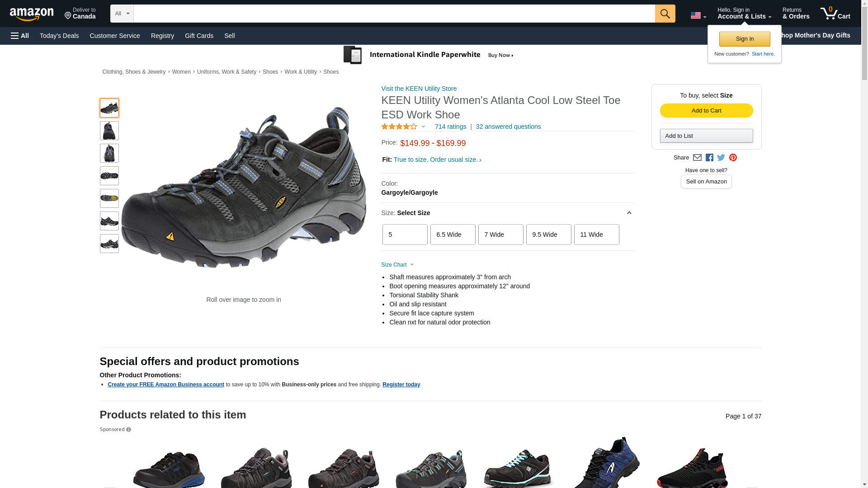Share product via Twitter icon
Screen dimensions: 868x488
click(x=721, y=158)
